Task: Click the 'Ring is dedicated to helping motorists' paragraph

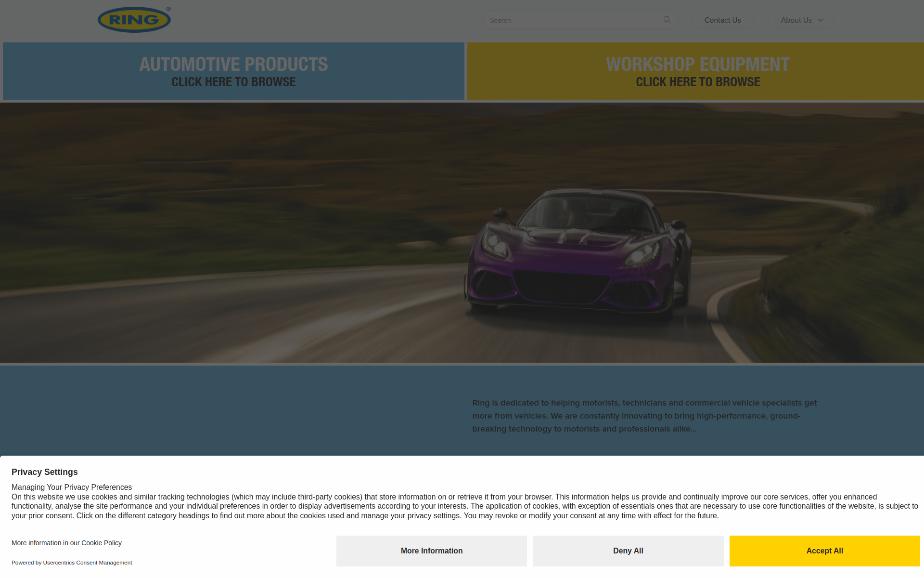Action: click(x=644, y=416)
